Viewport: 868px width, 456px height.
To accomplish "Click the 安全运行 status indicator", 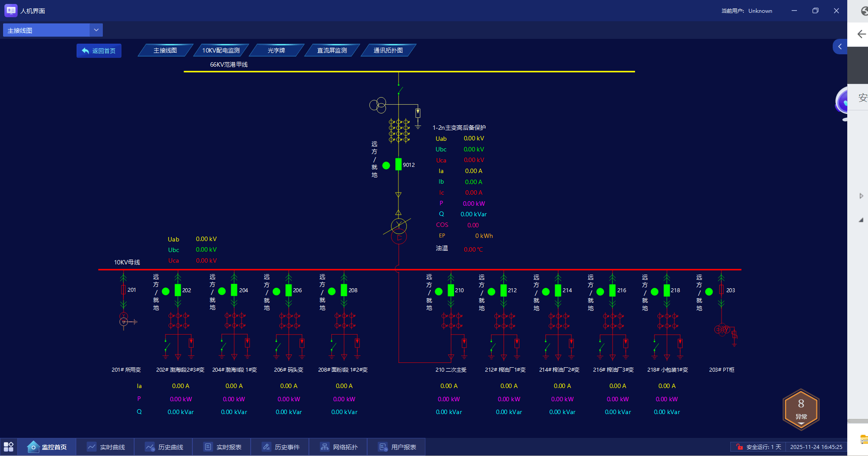I will [x=759, y=447].
